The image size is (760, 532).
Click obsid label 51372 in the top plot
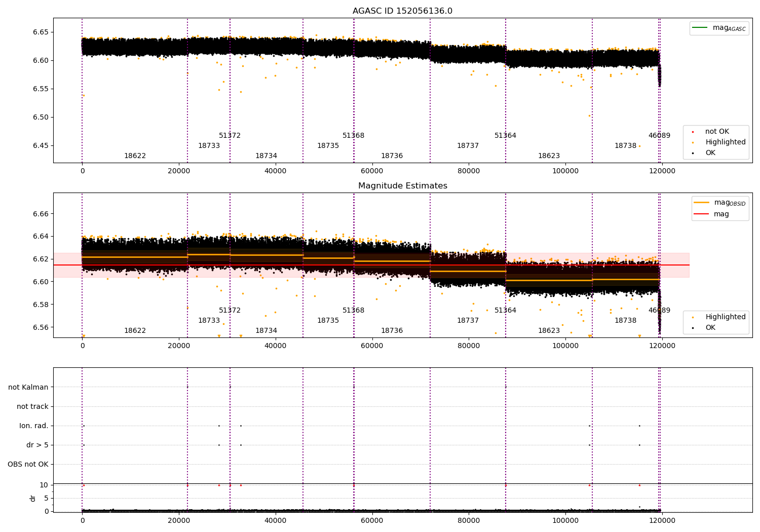pyautogui.click(x=230, y=136)
